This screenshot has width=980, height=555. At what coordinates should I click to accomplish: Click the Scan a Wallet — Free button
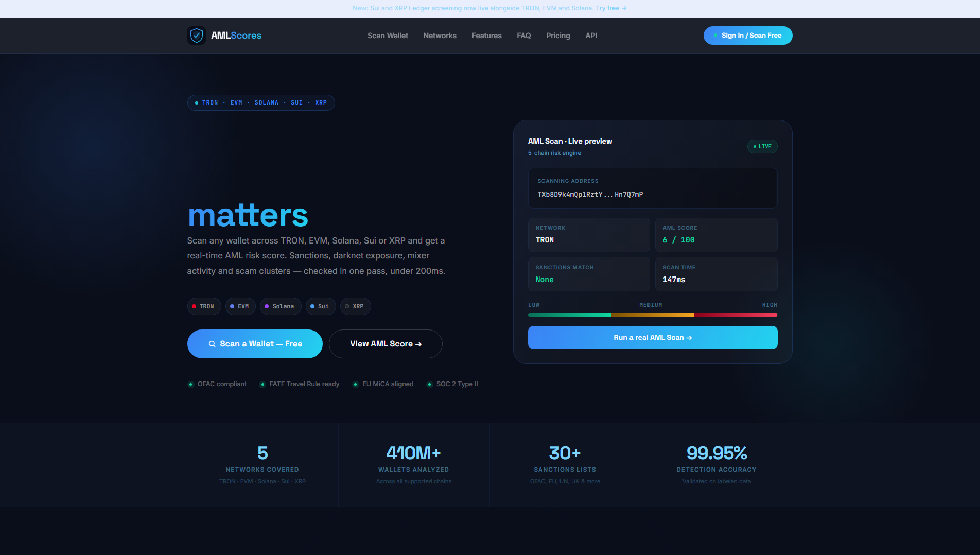click(255, 344)
